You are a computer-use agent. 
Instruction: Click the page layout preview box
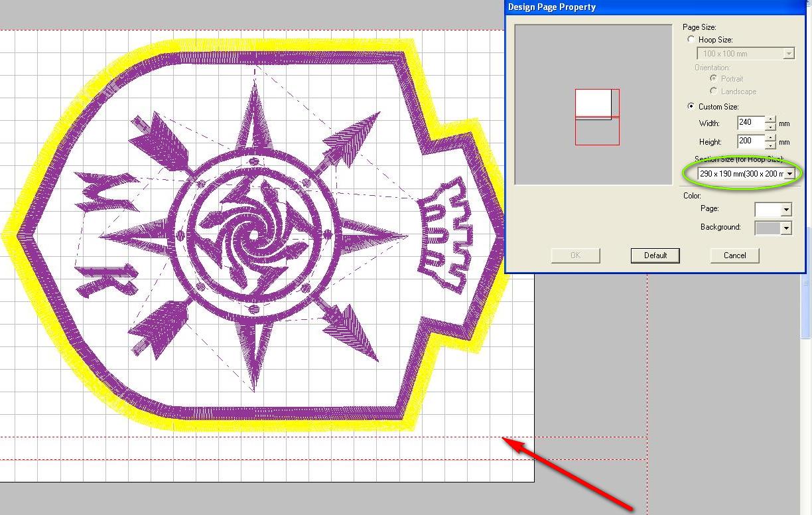pyautogui.click(x=594, y=104)
